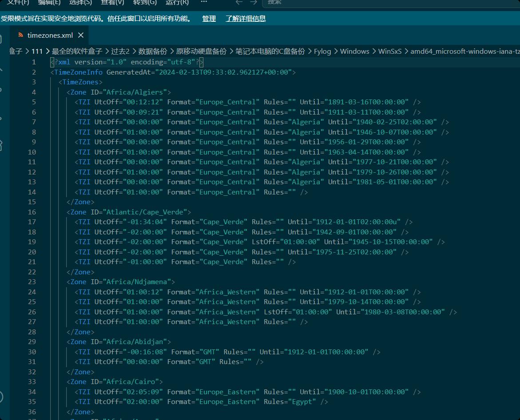
Task: Open the 选择(S) menu
Action: 80,2
